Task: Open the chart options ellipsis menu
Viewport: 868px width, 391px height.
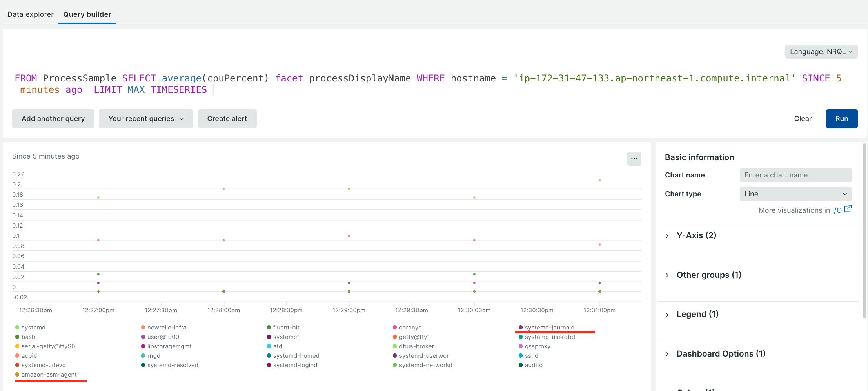Action: 634,159
